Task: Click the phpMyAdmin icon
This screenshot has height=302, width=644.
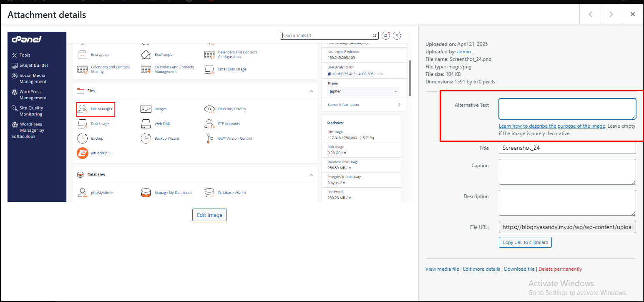Action: (83, 193)
